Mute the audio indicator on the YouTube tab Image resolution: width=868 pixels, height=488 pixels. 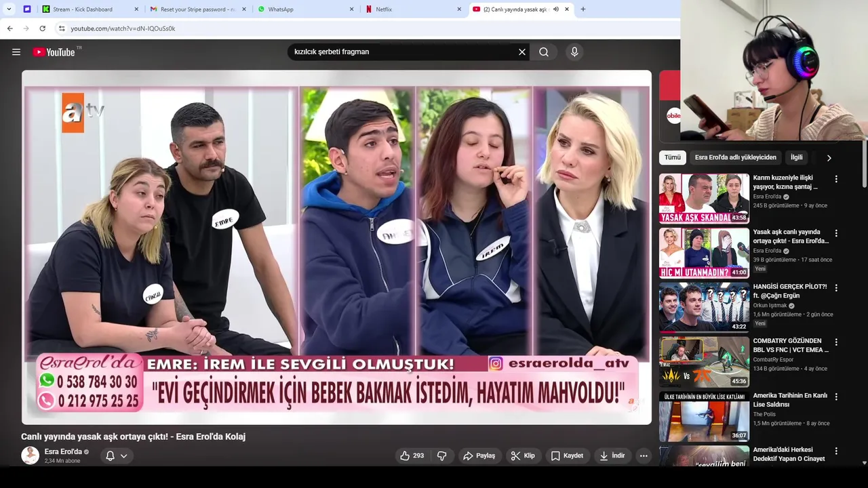(556, 9)
